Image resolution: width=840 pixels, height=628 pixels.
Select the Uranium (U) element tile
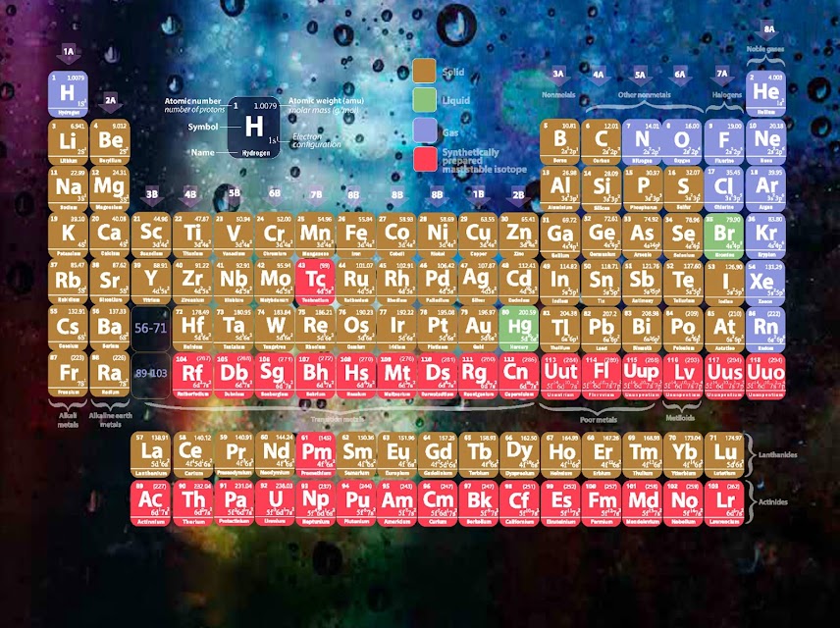[275, 503]
